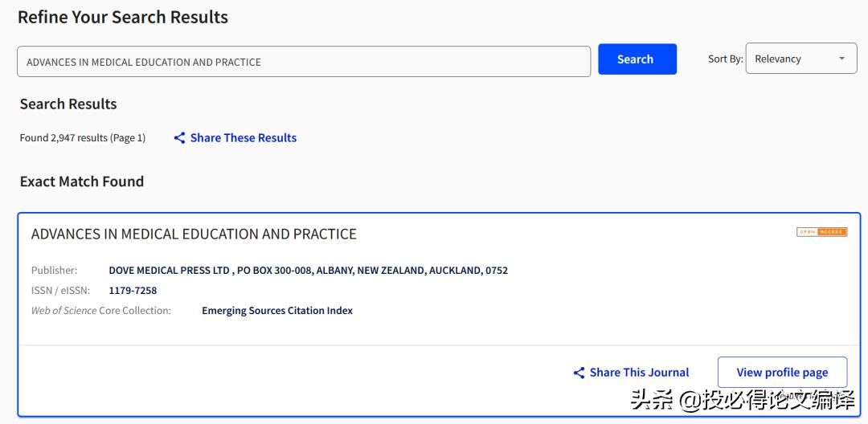The image size is (868, 424).
Task: Focus the journal search input field
Action: [x=304, y=62]
